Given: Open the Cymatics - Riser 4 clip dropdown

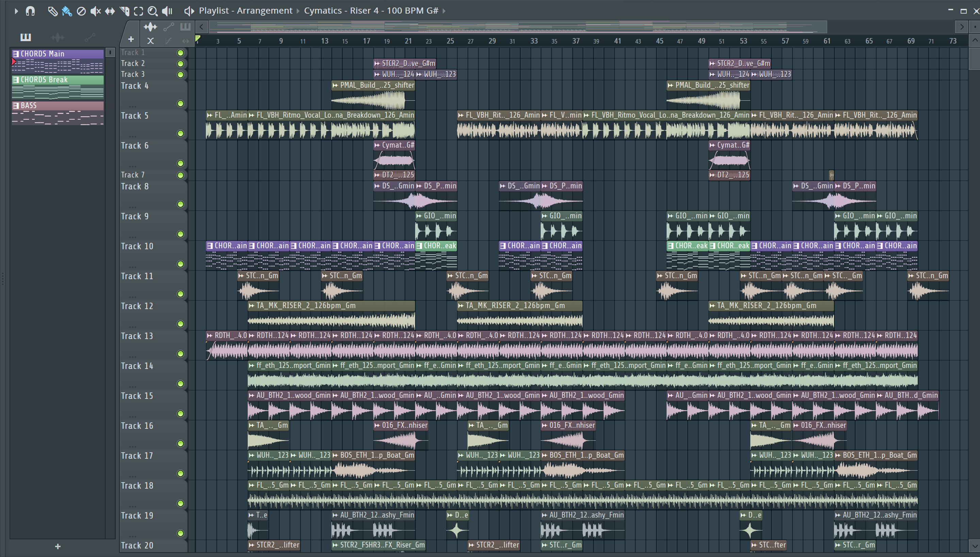Looking at the screenshot, I should [371, 11].
